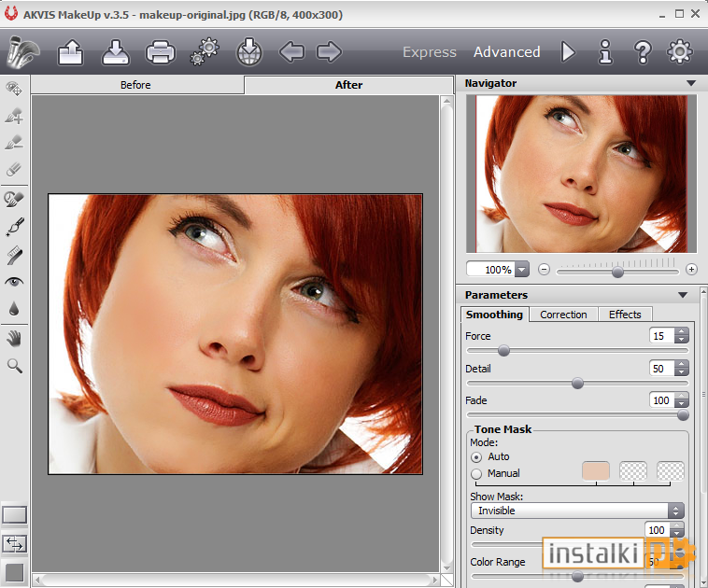708x588 pixels.
Task: Zoom in with the plus button
Action: pos(691,270)
